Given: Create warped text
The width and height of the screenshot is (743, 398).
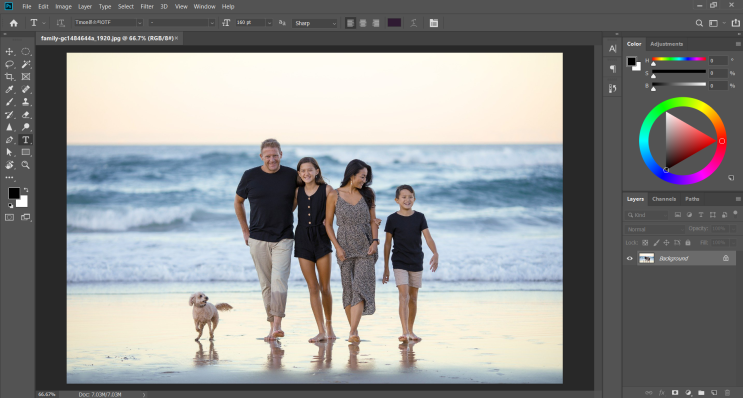Looking at the screenshot, I should pos(413,23).
